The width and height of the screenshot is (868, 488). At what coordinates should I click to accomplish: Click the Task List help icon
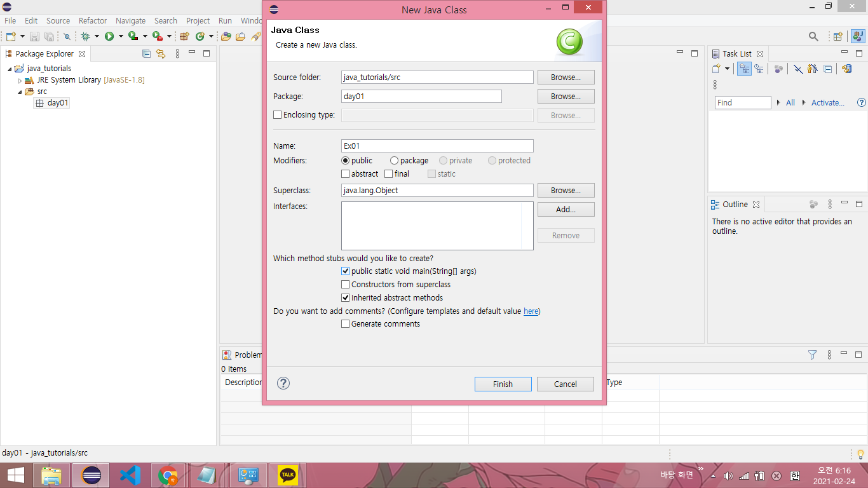(862, 102)
